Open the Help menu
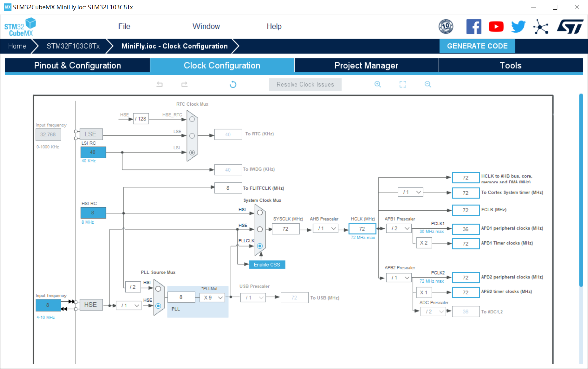588x369 pixels. click(x=274, y=26)
